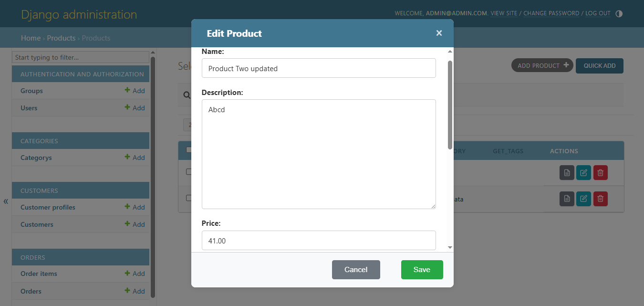Screen dimensions: 644x306
Task: Click the red trash icon in the first row
Action: 601,173
